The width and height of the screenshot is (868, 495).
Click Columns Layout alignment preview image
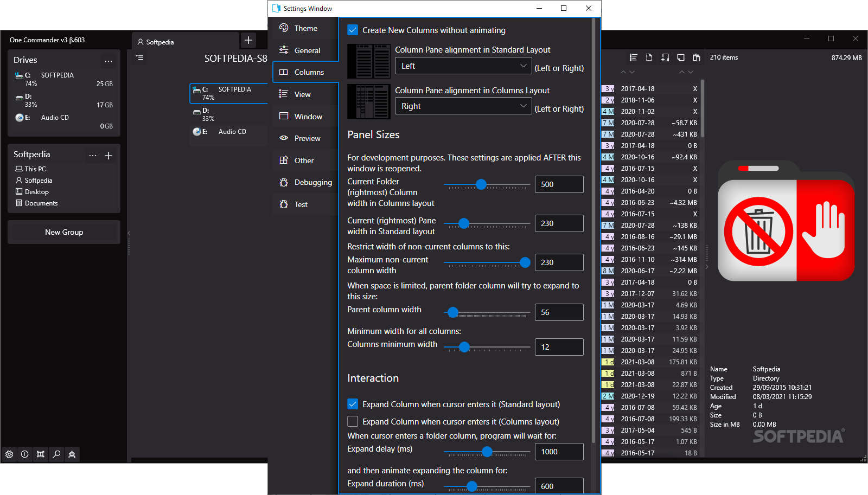click(x=369, y=102)
